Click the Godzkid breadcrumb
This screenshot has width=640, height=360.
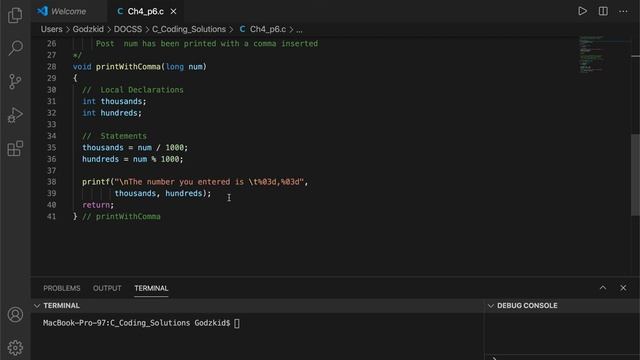pos(88,29)
